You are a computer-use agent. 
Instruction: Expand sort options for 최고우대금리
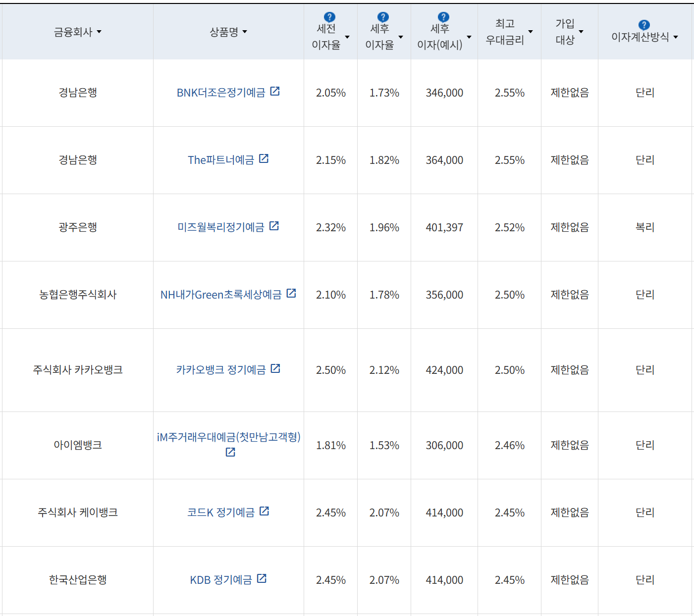(531, 32)
